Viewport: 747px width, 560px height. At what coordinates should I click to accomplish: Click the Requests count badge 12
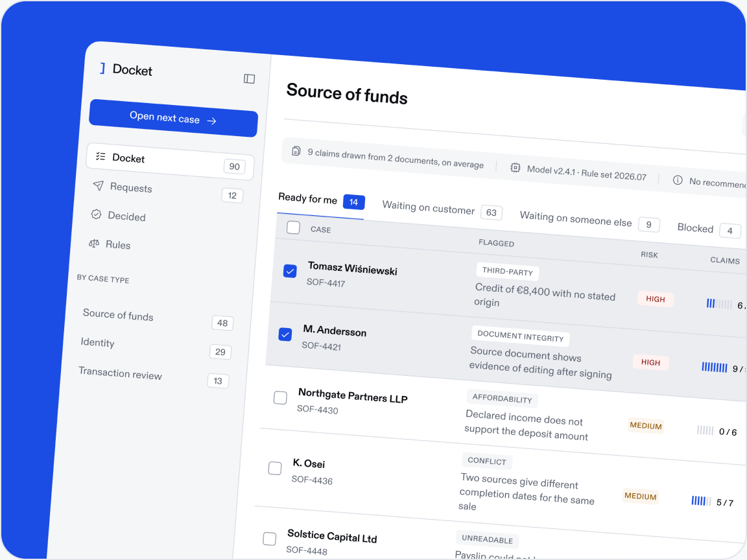point(232,195)
